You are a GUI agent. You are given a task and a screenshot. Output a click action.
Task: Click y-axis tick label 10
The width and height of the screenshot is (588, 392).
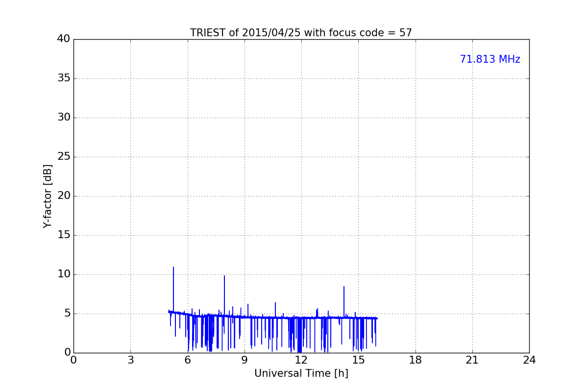tap(64, 274)
